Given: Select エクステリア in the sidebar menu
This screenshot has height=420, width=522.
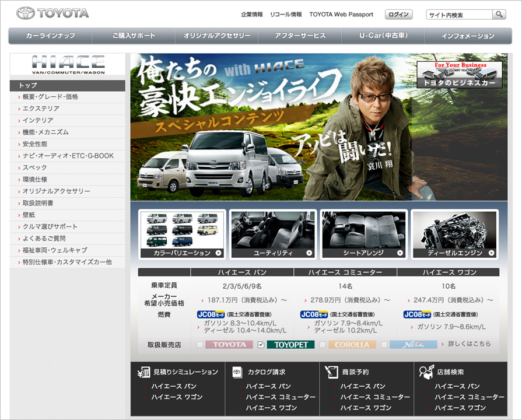Looking at the screenshot, I should (41, 108).
